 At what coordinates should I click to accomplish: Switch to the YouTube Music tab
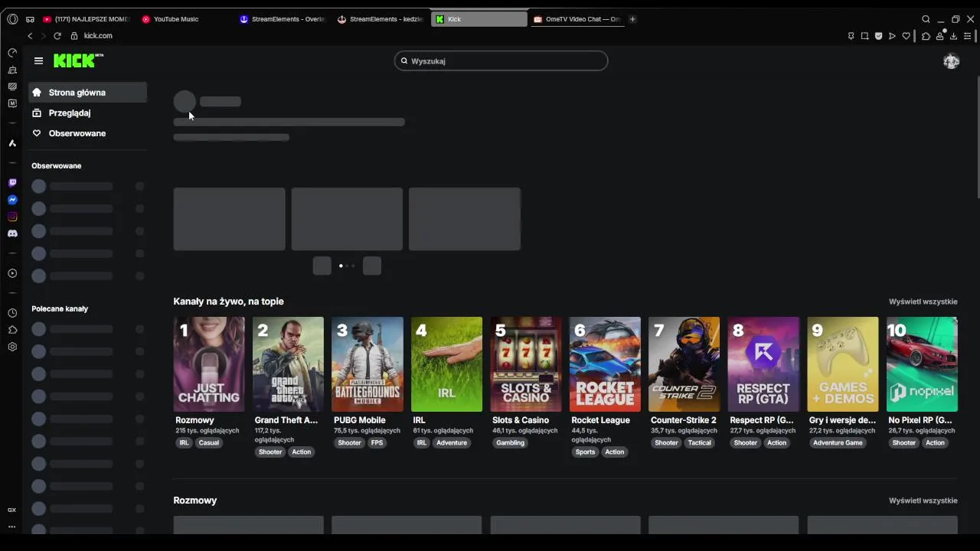[184, 19]
